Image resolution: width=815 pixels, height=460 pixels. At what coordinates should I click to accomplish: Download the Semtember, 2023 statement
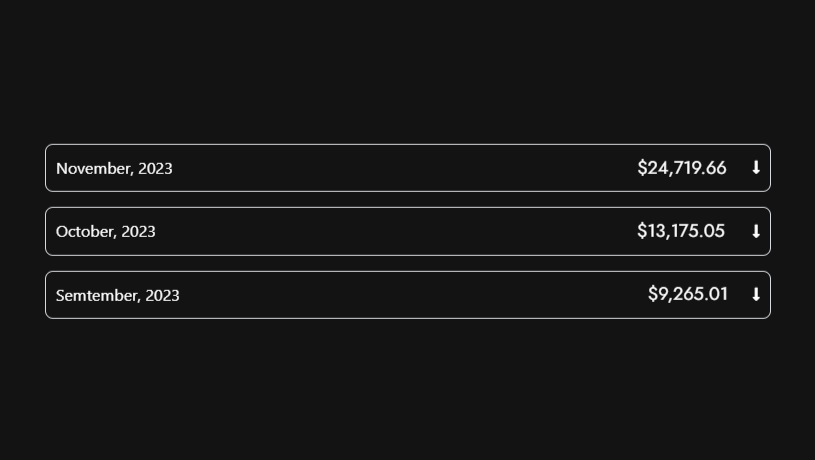(x=756, y=295)
